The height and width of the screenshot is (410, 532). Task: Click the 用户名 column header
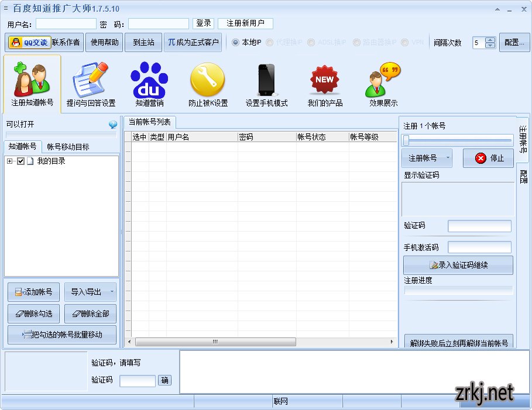202,137
